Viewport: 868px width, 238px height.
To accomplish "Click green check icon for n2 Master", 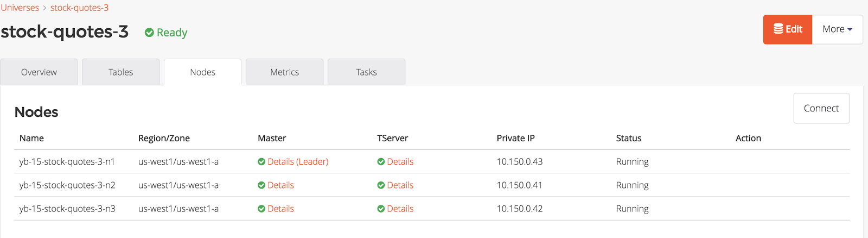I will click(x=261, y=185).
